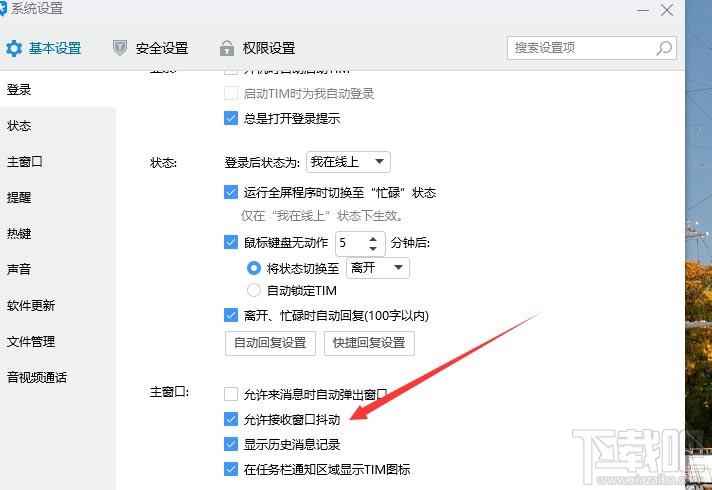Click the shield icon beside 安全设置

point(120,48)
